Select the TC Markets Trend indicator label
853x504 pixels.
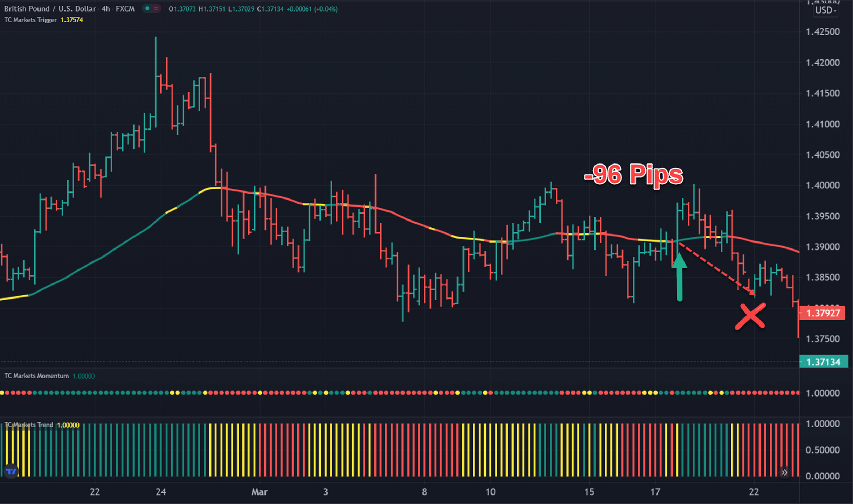29,425
